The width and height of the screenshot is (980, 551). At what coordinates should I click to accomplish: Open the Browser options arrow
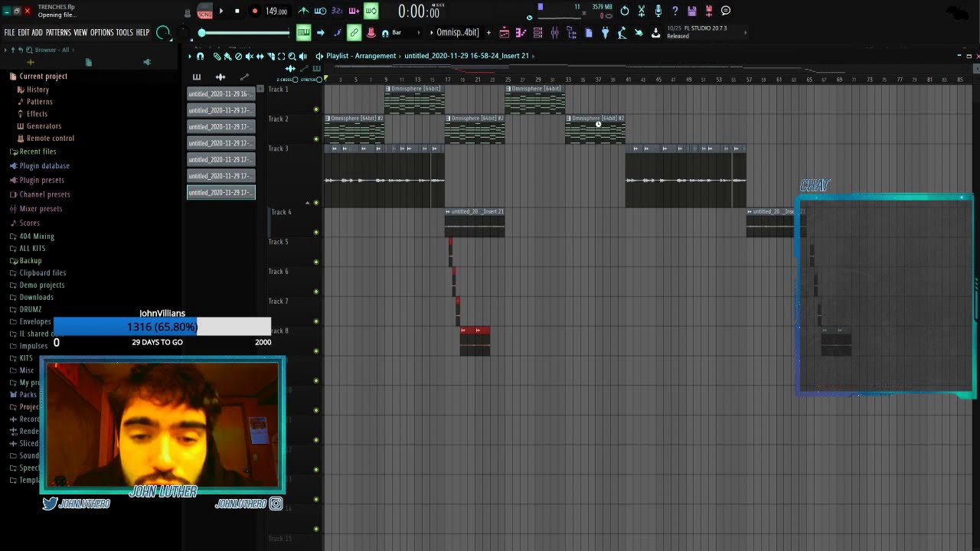tap(5, 50)
